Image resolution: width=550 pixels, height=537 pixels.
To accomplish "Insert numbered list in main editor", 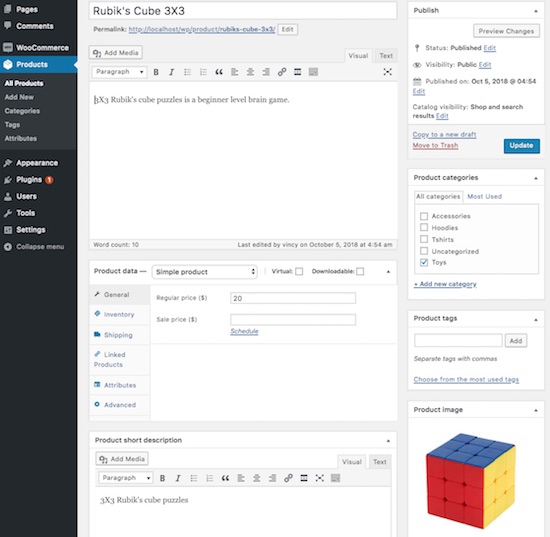I will pyautogui.click(x=203, y=72).
